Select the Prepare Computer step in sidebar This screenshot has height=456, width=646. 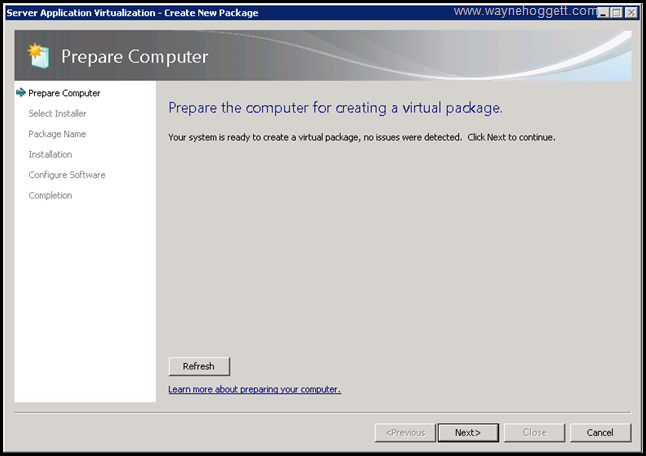pyautogui.click(x=64, y=93)
